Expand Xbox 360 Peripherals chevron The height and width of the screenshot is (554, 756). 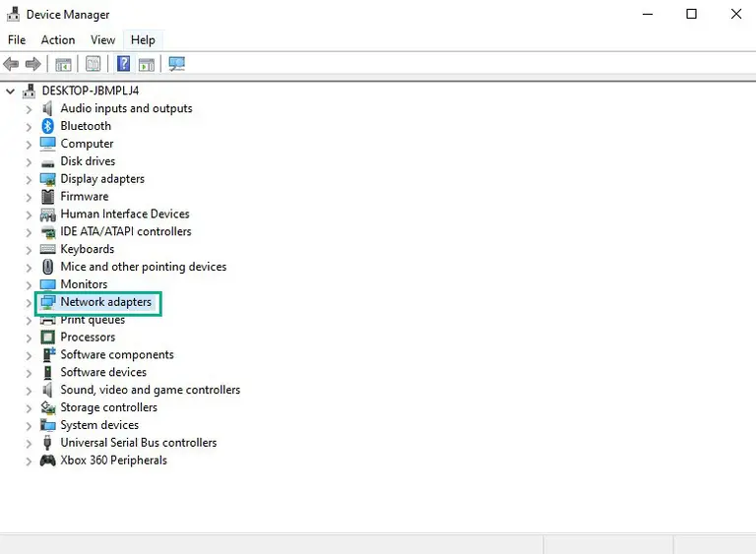coord(29,462)
